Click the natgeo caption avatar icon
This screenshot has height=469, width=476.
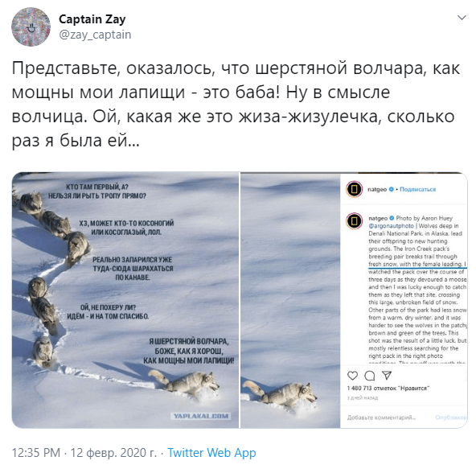click(355, 221)
